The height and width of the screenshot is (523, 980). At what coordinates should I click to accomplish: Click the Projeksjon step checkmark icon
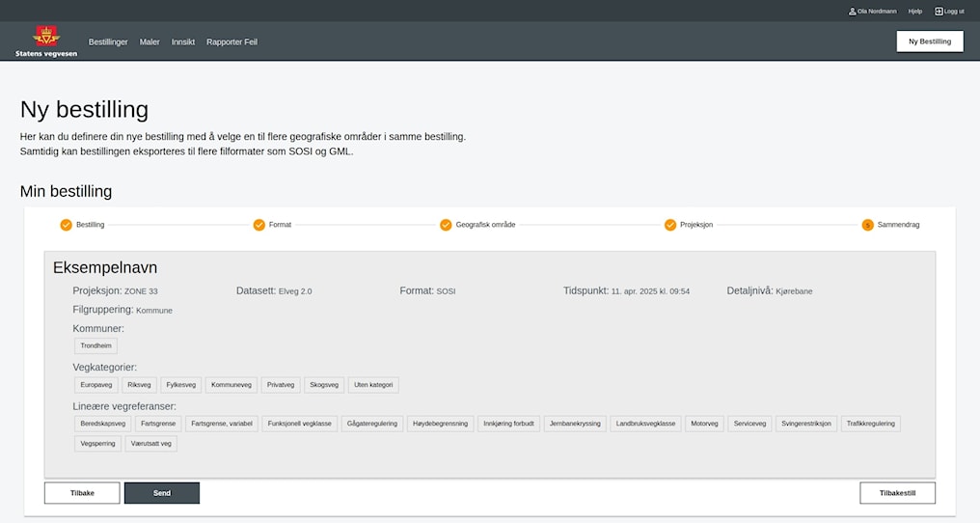pyautogui.click(x=670, y=225)
